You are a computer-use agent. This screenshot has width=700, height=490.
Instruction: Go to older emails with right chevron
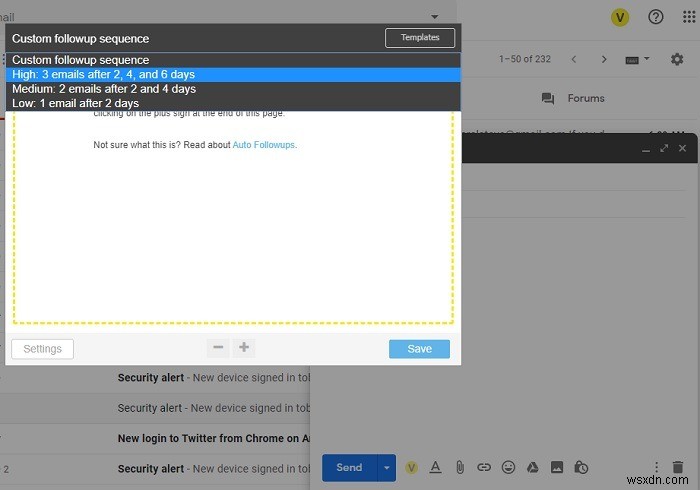tap(604, 59)
